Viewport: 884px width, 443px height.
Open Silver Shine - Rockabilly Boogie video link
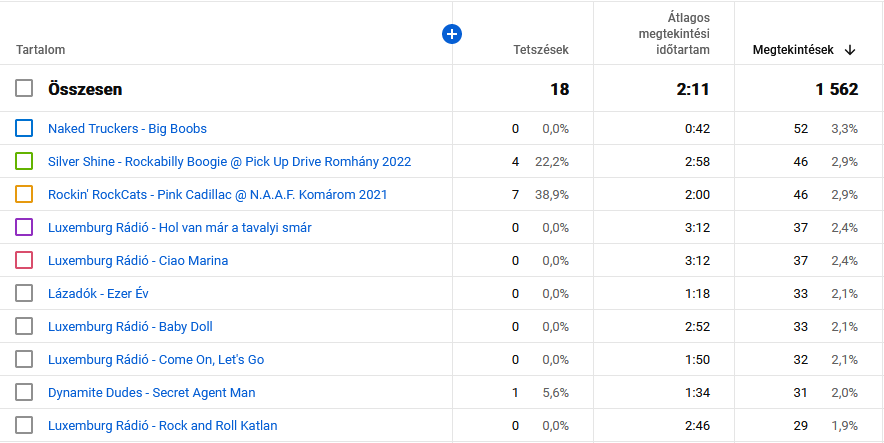229,161
